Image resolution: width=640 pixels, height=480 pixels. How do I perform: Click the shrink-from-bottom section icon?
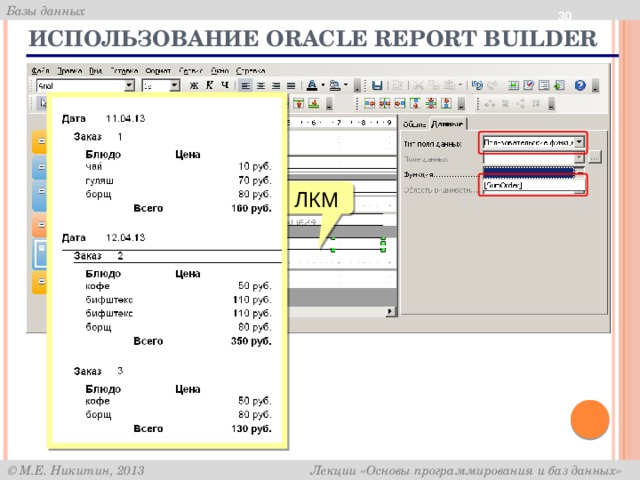(314, 103)
